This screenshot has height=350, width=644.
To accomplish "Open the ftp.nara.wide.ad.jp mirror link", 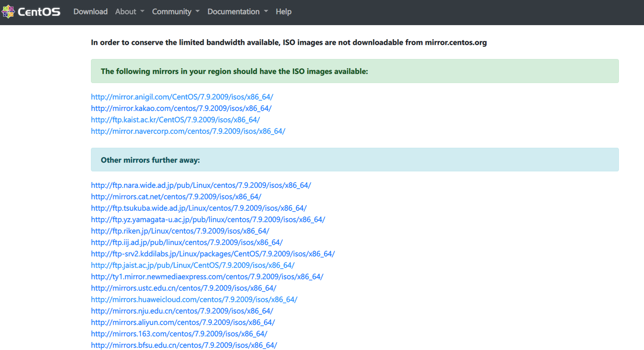I will [201, 185].
